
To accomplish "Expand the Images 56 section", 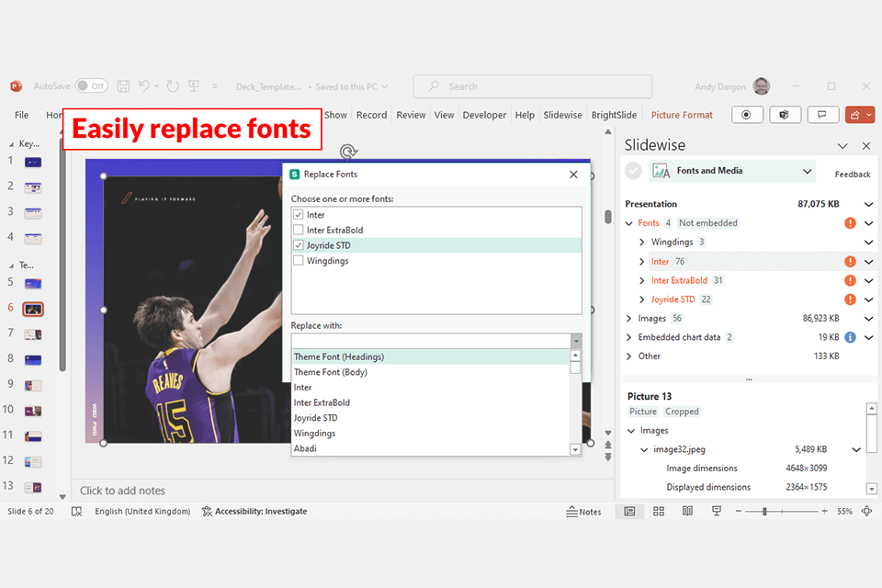I will click(x=628, y=319).
